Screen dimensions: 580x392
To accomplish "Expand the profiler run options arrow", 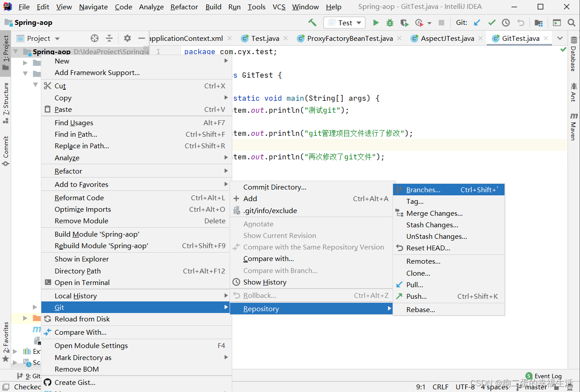I will [x=429, y=23].
